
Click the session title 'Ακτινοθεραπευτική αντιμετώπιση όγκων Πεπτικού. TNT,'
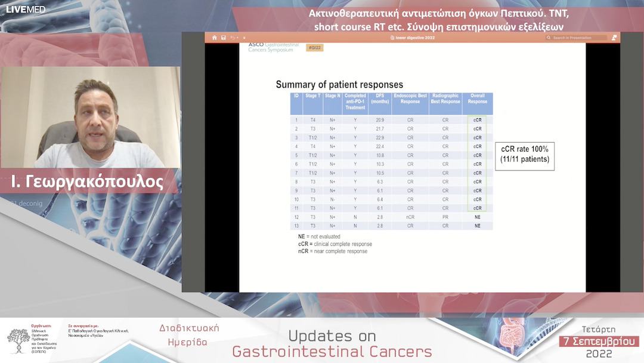(x=439, y=14)
